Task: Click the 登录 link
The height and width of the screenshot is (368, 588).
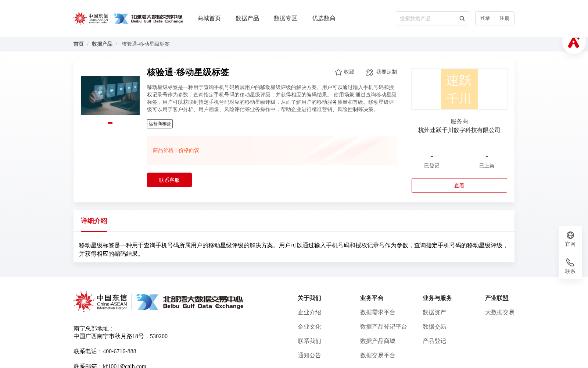Action: click(x=485, y=18)
